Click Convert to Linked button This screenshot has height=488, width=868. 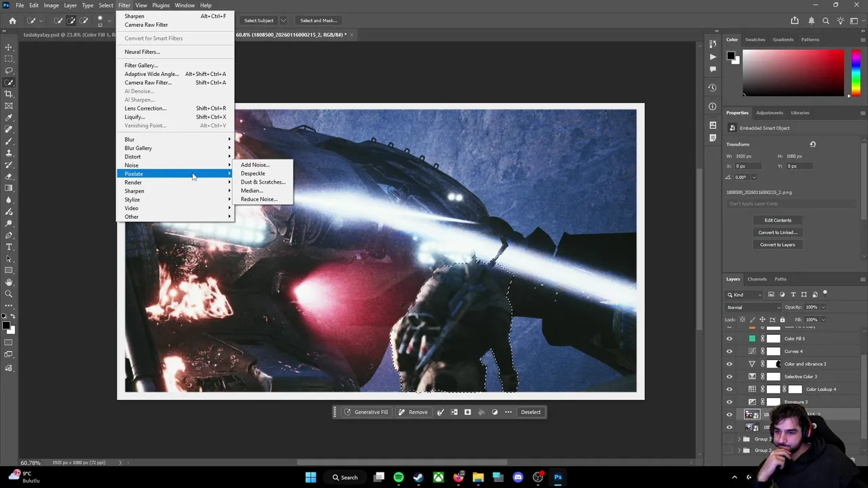[x=778, y=232]
